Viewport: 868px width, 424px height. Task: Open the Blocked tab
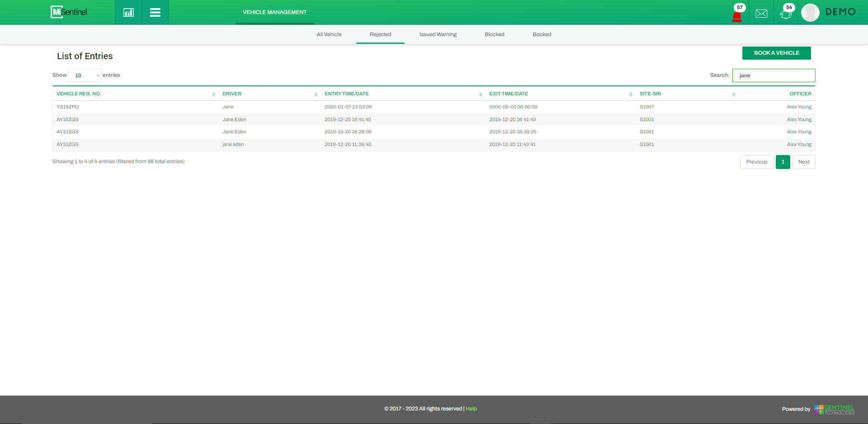(494, 34)
